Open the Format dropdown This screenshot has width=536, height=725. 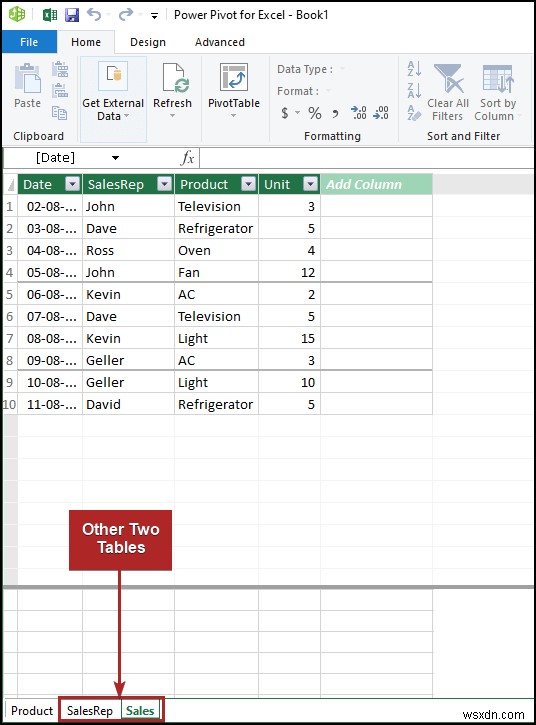328,91
